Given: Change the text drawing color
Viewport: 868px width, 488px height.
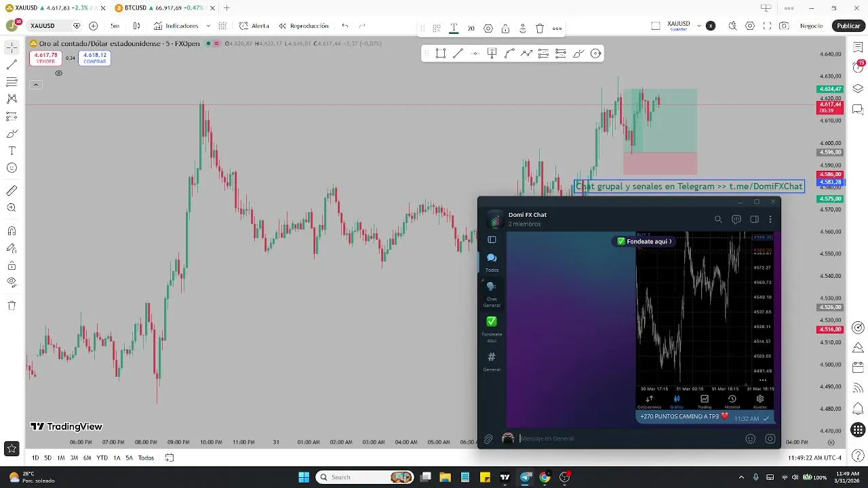Looking at the screenshot, I should [x=454, y=28].
